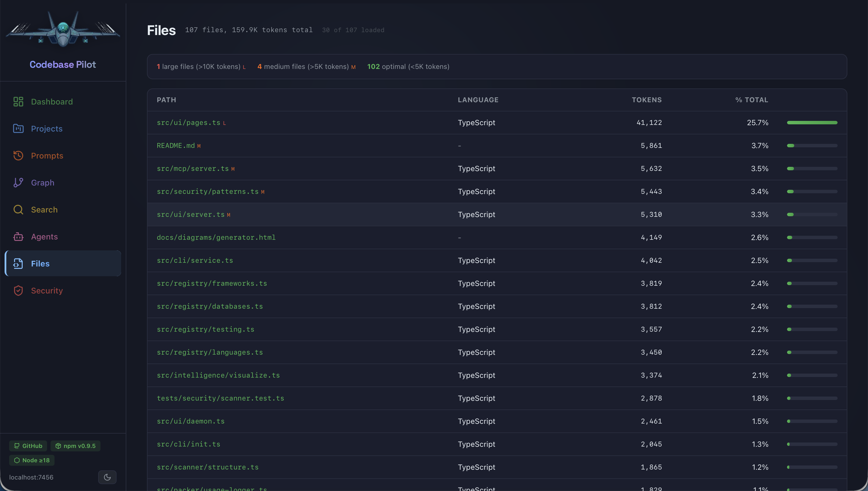Screen dimensions: 868x491
Task: Select the Dashboard sidebar entry
Action: [x=52, y=102]
